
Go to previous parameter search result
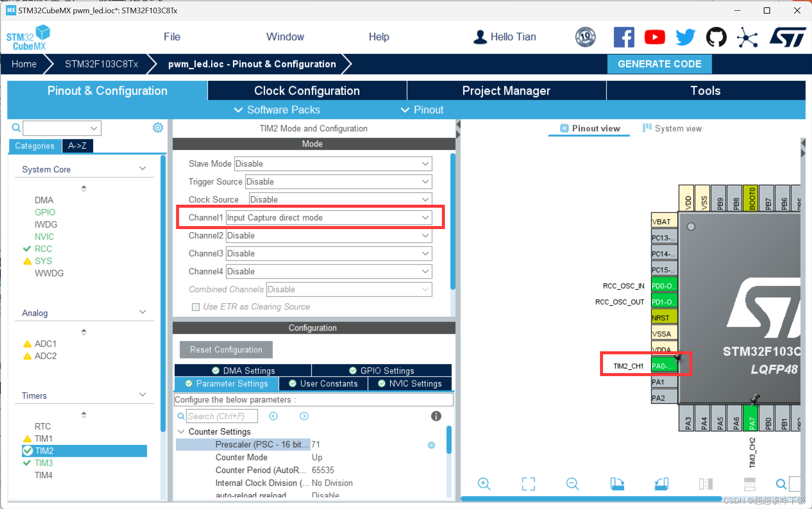point(274,416)
